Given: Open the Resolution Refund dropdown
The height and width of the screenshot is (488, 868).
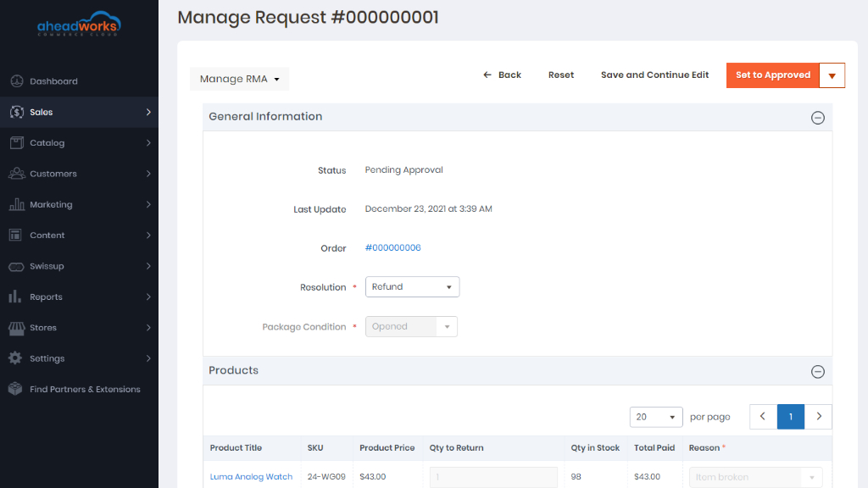Looking at the screenshot, I should (x=413, y=286).
